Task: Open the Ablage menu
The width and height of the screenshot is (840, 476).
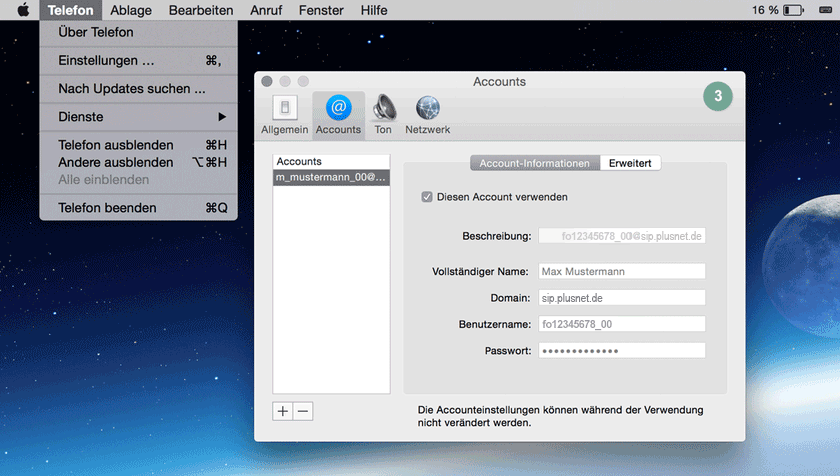Action: click(131, 11)
